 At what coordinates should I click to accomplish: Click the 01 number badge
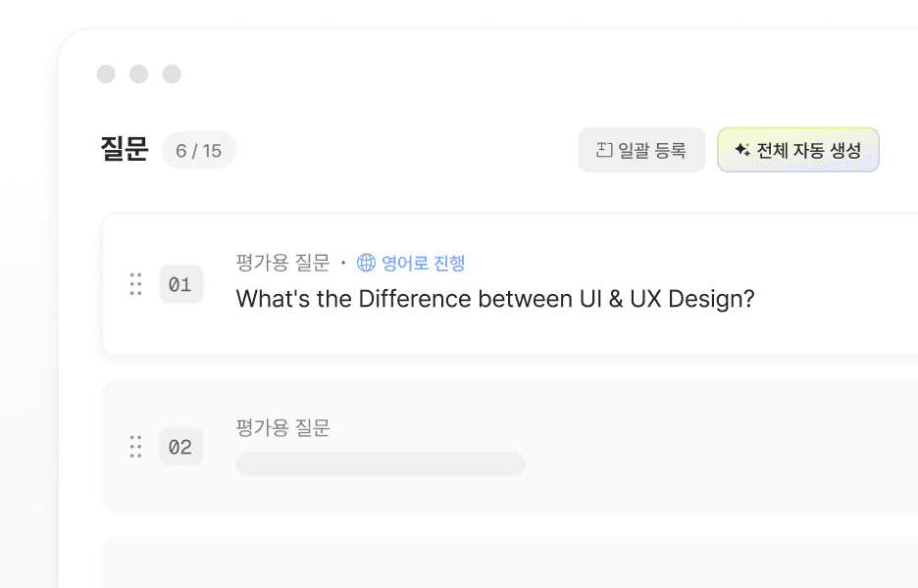click(x=180, y=284)
